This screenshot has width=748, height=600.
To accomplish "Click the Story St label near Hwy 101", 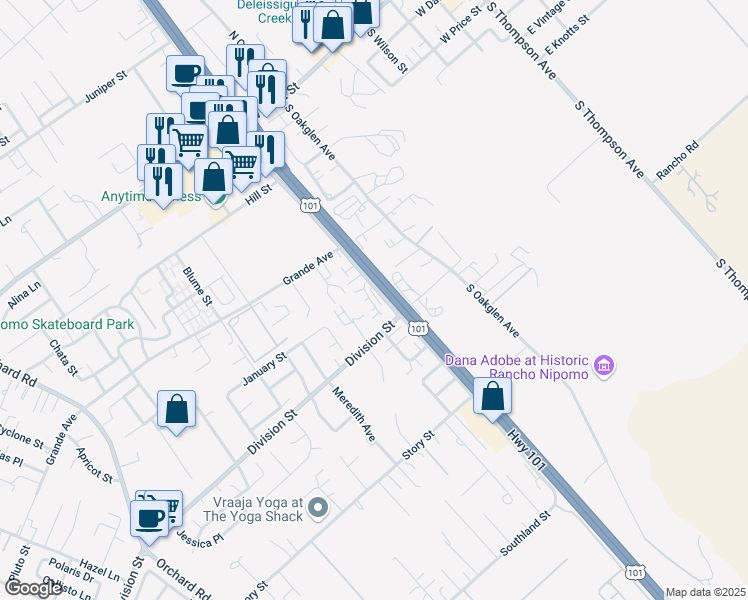I will pyautogui.click(x=418, y=445).
